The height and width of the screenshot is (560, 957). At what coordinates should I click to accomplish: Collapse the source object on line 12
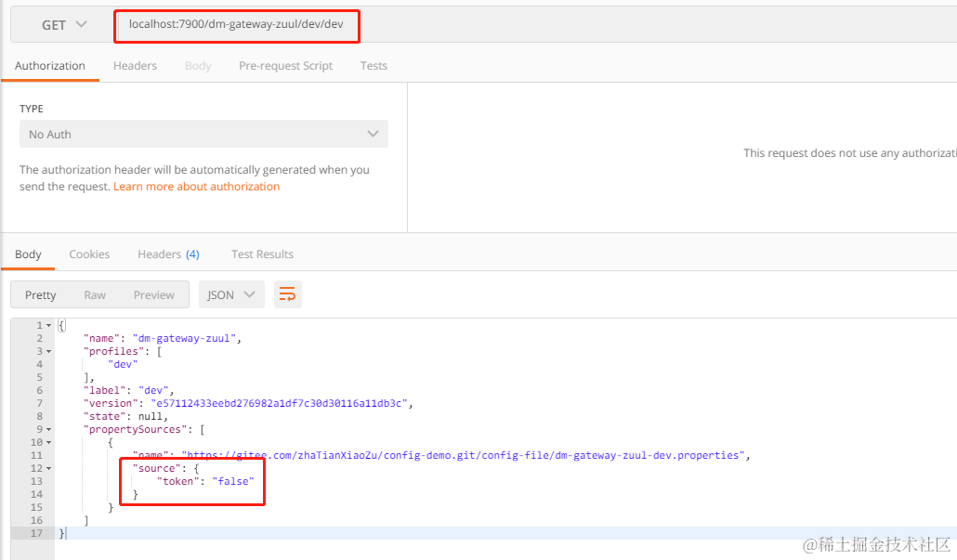click(49, 469)
